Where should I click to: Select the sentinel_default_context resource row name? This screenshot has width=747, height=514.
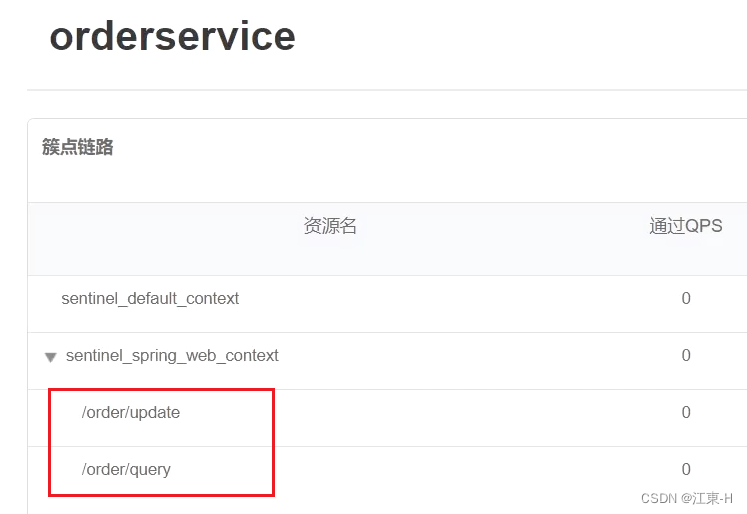[150, 298]
